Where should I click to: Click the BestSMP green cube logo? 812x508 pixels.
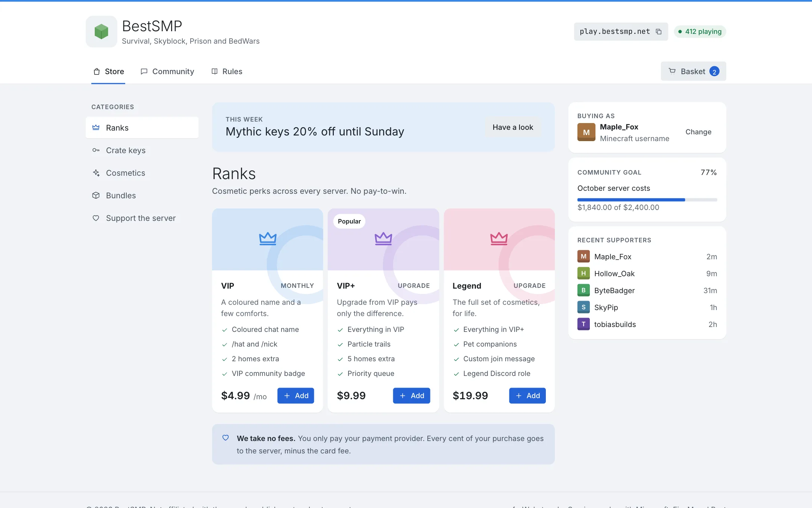(x=101, y=32)
